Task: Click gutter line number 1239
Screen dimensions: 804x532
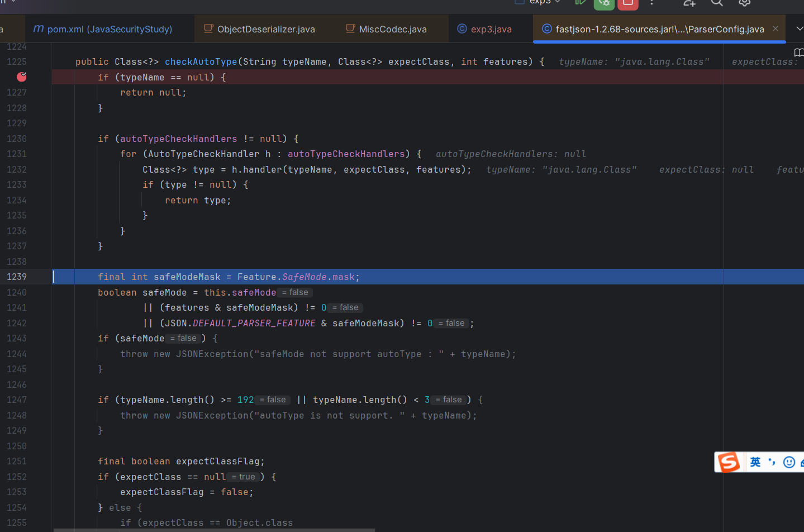Action: pyautogui.click(x=17, y=277)
